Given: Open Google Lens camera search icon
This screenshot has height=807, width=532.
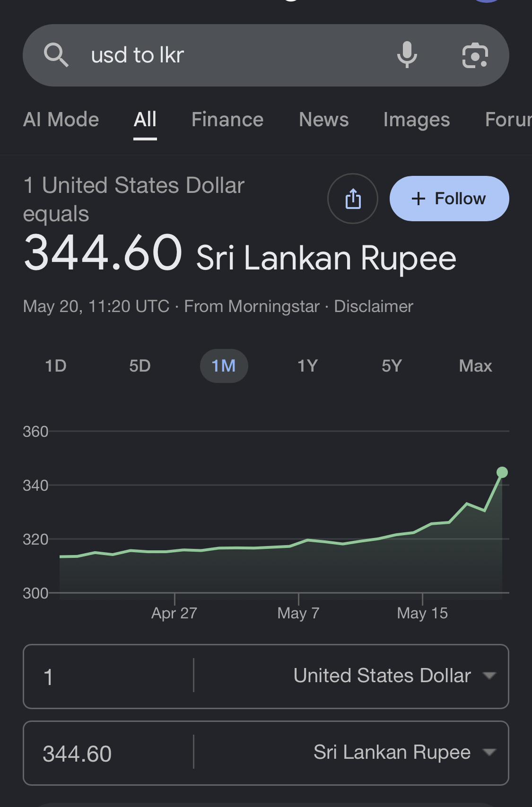Looking at the screenshot, I should pos(475,55).
